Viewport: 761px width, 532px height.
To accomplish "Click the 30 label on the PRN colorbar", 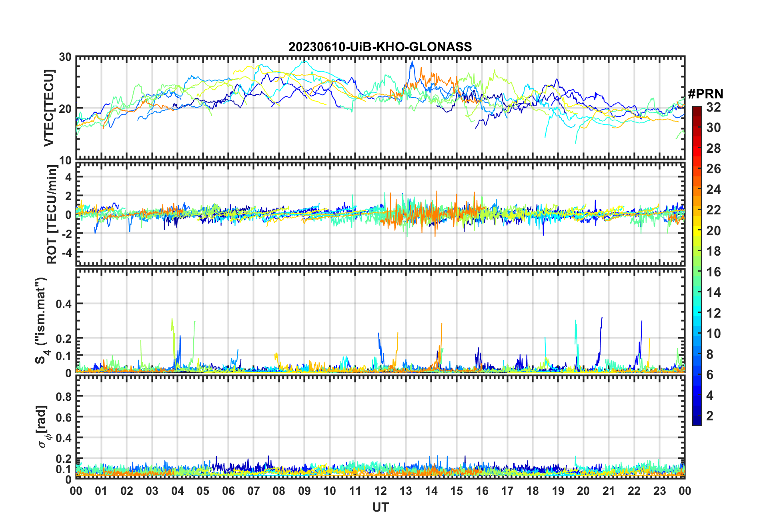I will 713,128.
